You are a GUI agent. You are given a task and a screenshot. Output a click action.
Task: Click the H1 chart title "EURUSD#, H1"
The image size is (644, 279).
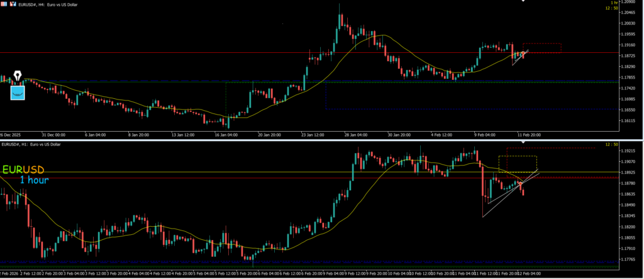click(31, 145)
